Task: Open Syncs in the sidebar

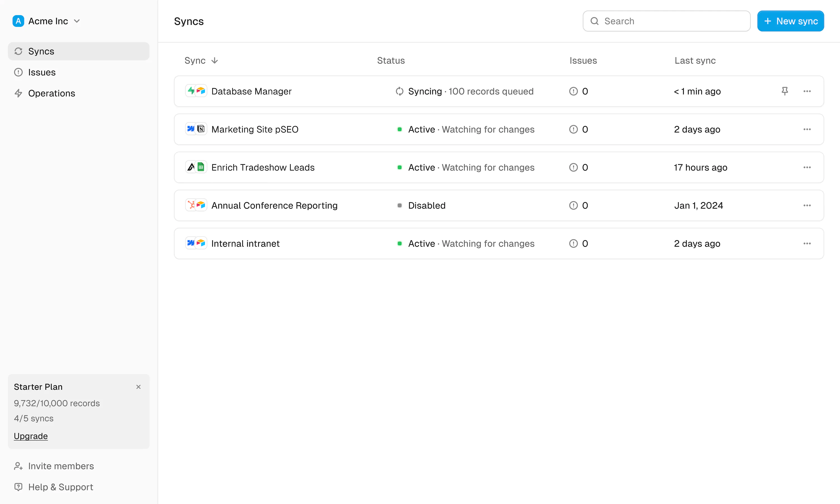Action: [x=78, y=51]
